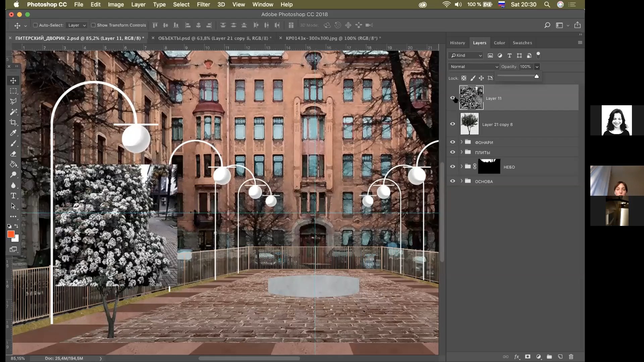Click the add layer mask icon
This screenshot has height=362, width=644.
click(528, 357)
